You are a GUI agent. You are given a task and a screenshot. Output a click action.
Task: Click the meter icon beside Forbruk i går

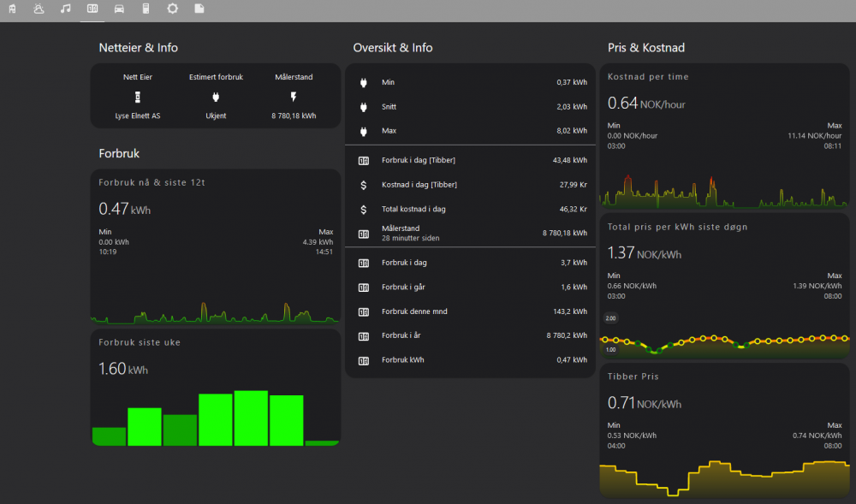pyautogui.click(x=364, y=288)
